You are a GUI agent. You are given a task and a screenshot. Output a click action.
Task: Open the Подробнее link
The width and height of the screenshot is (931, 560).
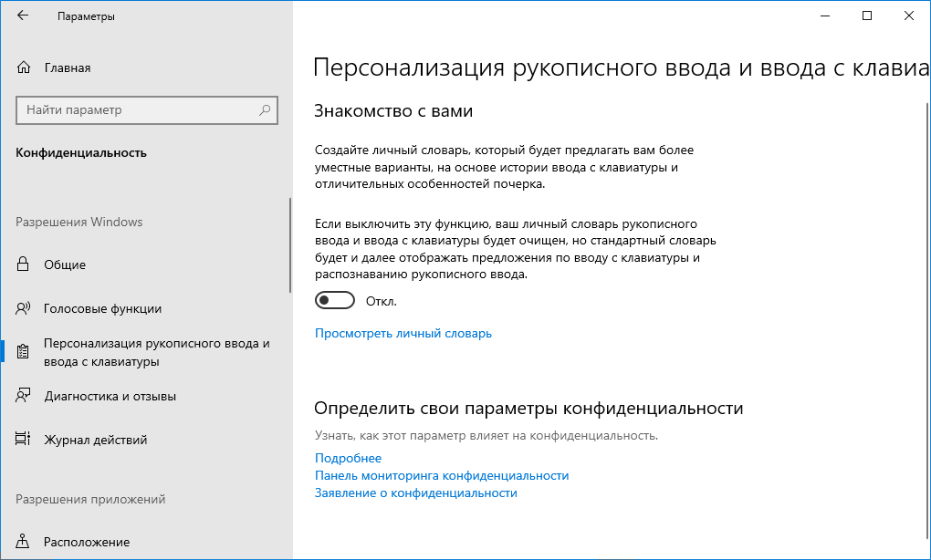348,458
